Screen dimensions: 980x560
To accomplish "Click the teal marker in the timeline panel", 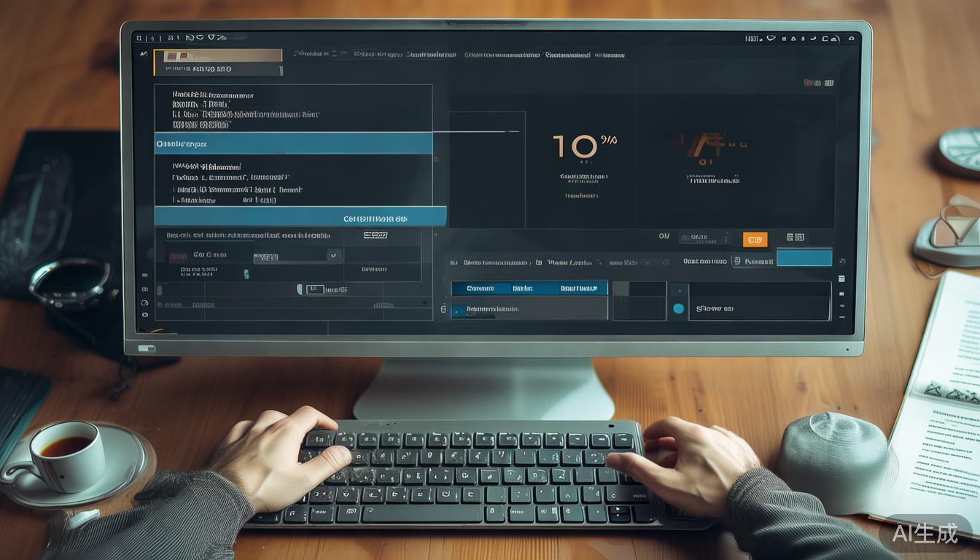I will tap(246, 274).
